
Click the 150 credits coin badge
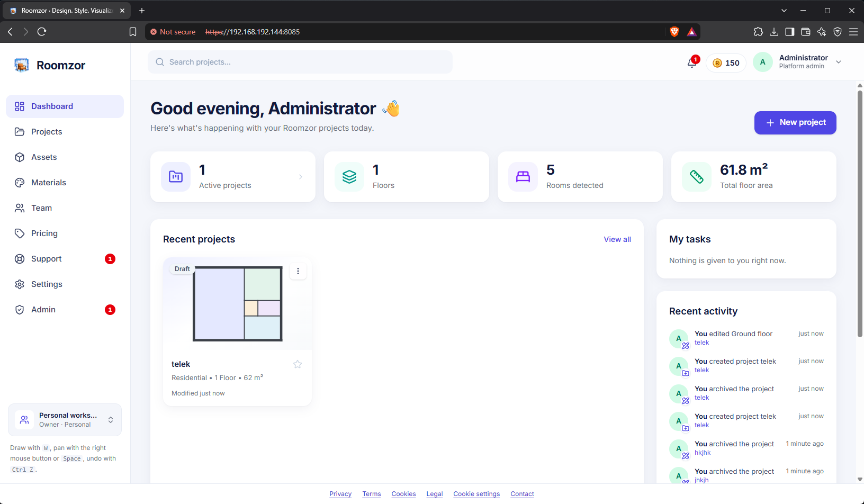(x=726, y=63)
